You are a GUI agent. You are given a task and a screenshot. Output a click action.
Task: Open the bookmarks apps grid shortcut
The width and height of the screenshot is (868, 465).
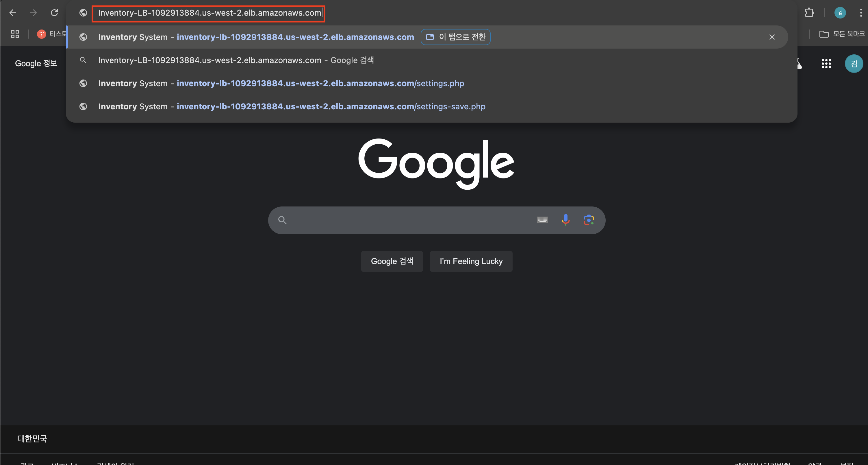tap(15, 34)
